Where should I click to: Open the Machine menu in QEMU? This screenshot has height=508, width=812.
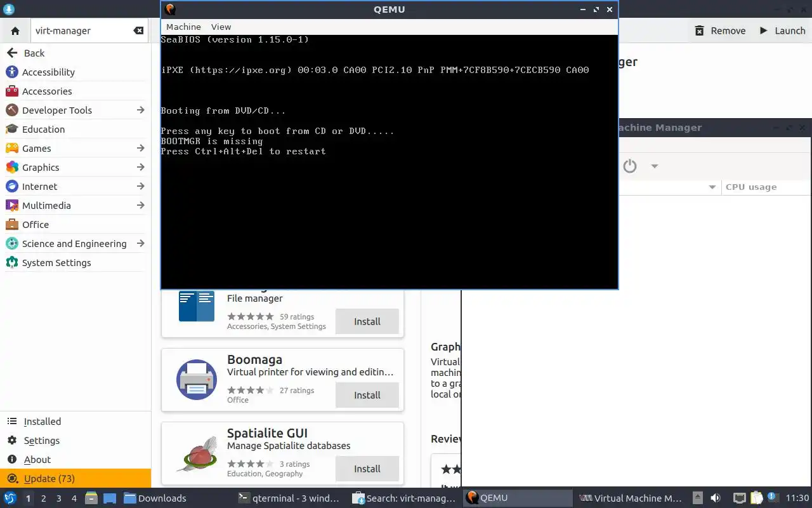[x=183, y=27]
